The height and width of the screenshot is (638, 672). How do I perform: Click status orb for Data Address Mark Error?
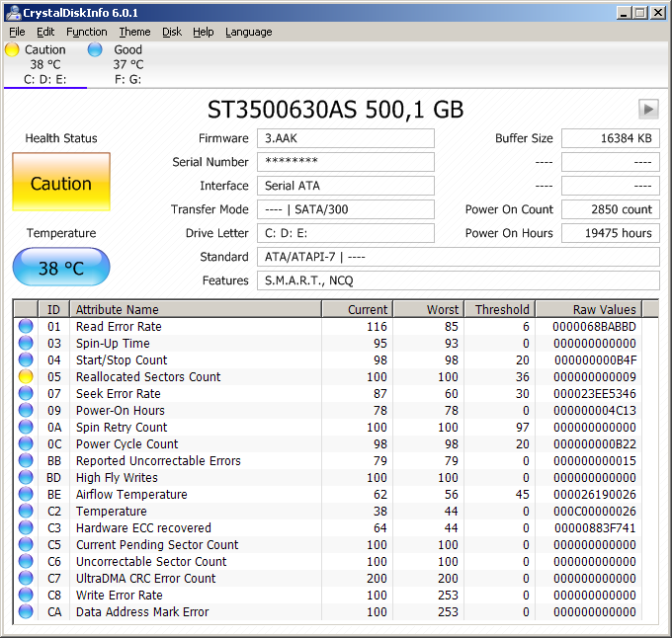click(x=26, y=611)
